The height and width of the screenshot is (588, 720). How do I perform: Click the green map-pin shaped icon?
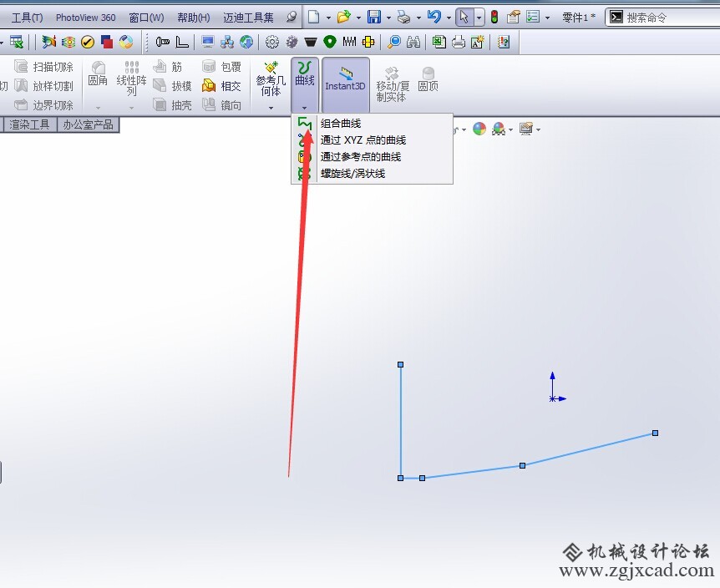(x=330, y=43)
